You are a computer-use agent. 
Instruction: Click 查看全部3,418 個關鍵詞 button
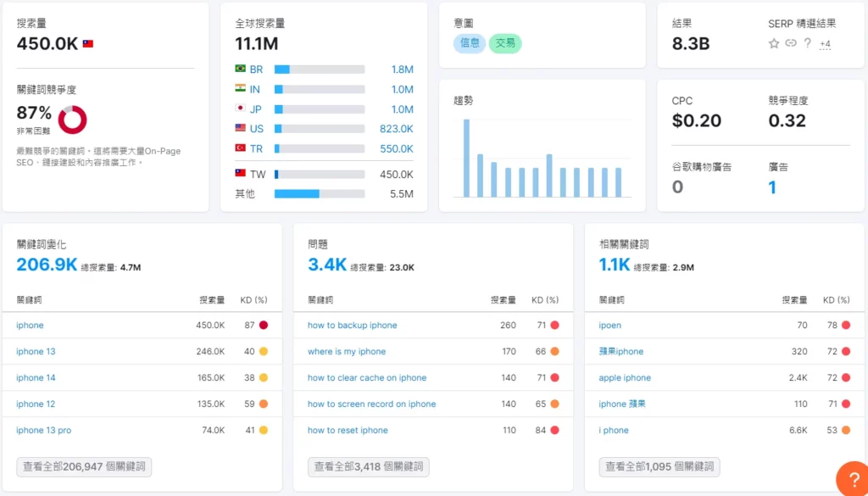[x=368, y=466]
